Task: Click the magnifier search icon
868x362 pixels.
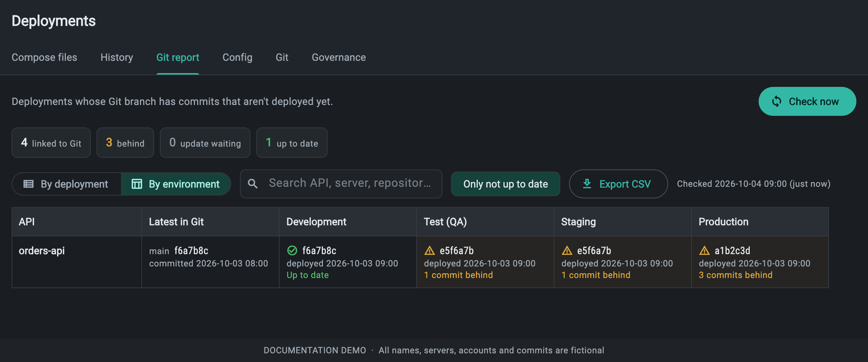Action: [253, 184]
